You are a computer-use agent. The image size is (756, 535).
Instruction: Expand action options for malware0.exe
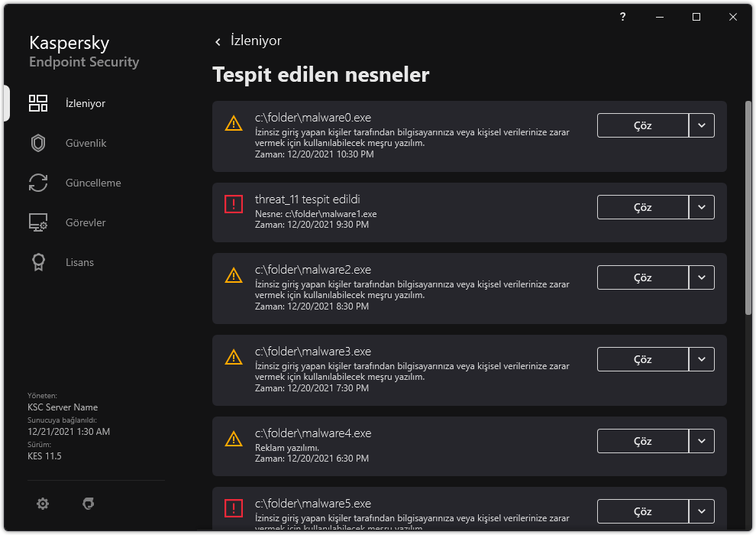click(702, 125)
